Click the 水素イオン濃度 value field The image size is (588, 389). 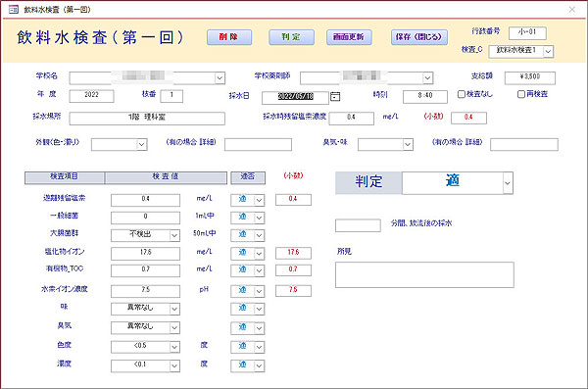[145, 291]
